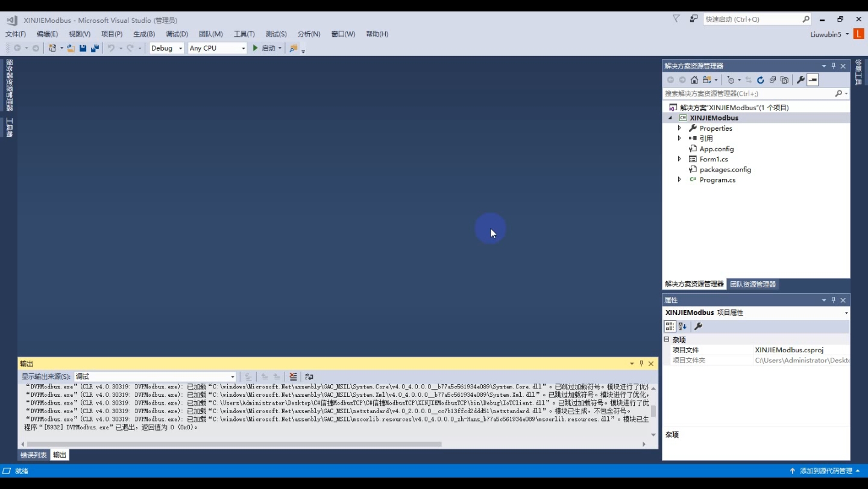
Task: Pin the Output window panel
Action: pyautogui.click(x=641, y=363)
